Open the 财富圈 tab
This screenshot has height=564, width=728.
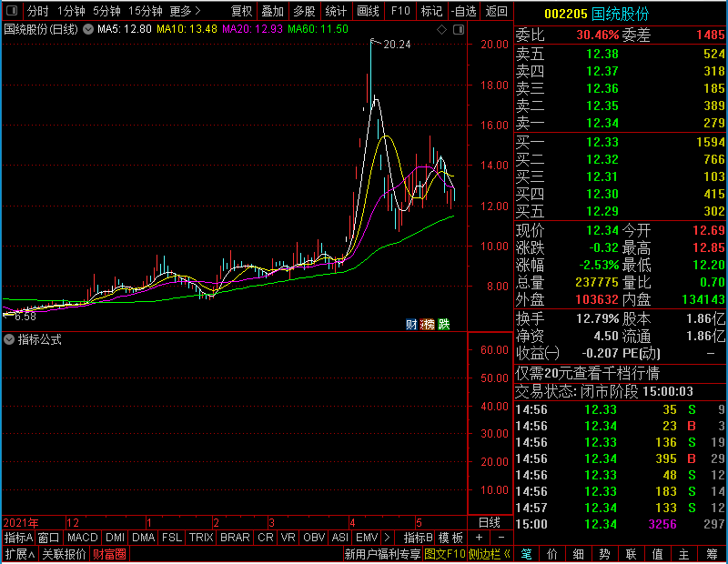pos(109,554)
